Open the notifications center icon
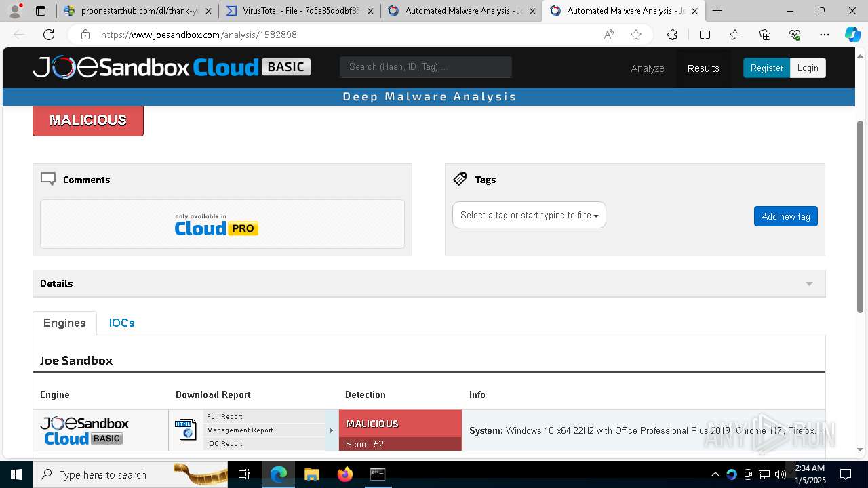The width and height of the screenshot is (868, 488). pos(846,474)
